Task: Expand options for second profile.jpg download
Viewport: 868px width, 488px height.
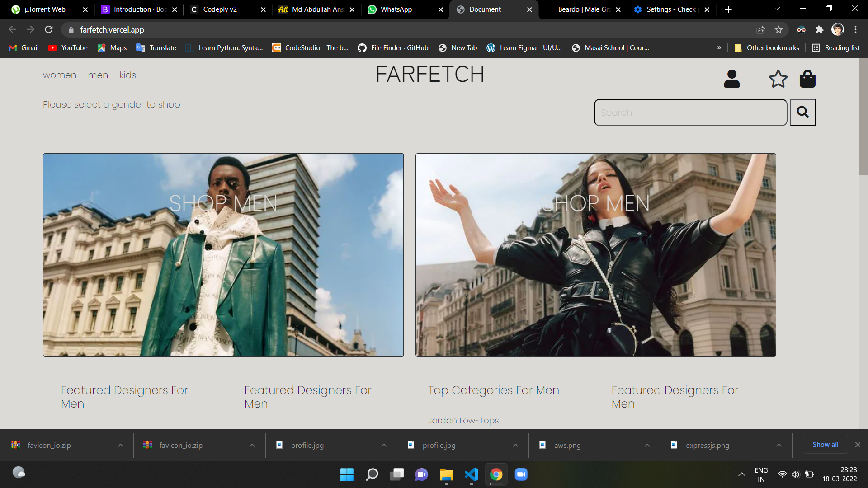Action: [x=515, y=446]
